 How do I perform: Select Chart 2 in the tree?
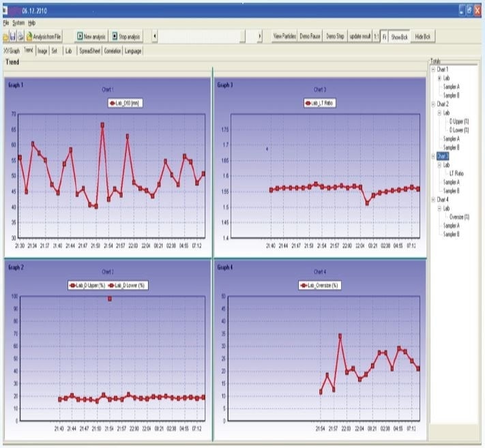tap(443, 104)
